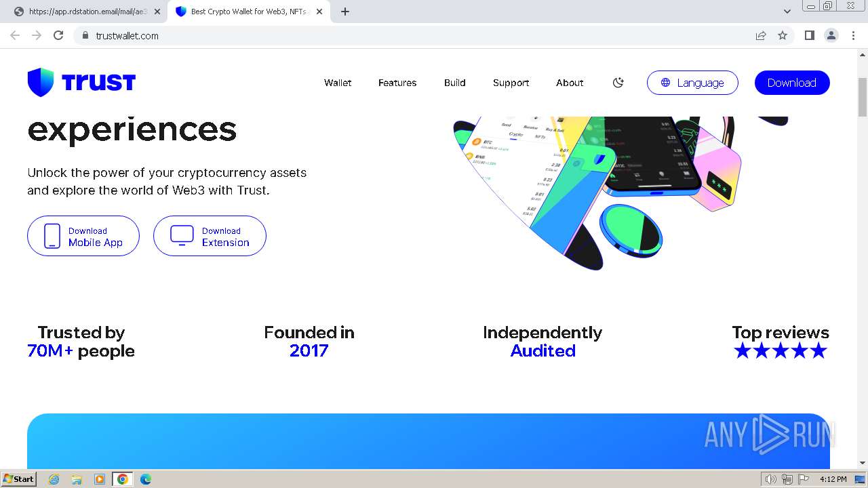
Task: Bookmark this page with star icon
Action: pyautogui.click(x=783, y=35)
